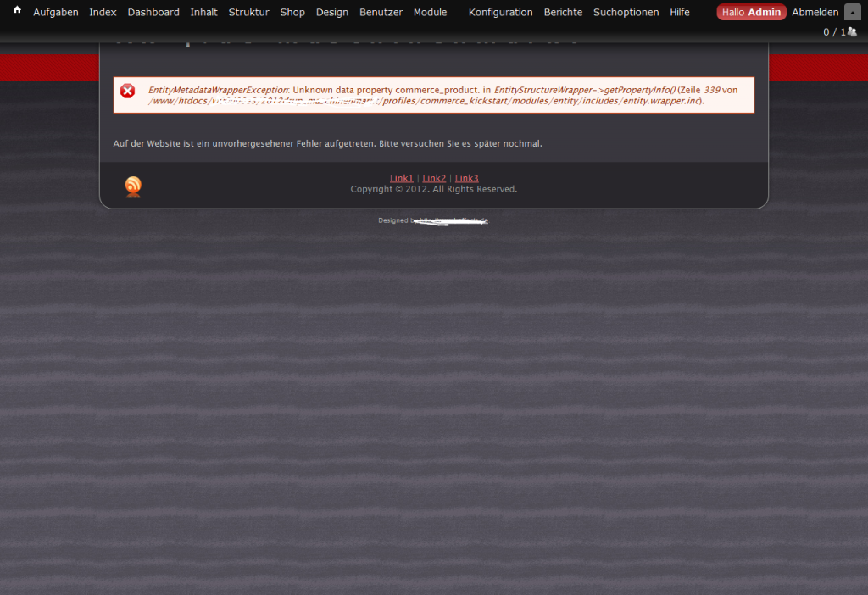Viewport: 868px width, 595px height.
Task: Open the Aufgaben menu
Action: point(56,13)
